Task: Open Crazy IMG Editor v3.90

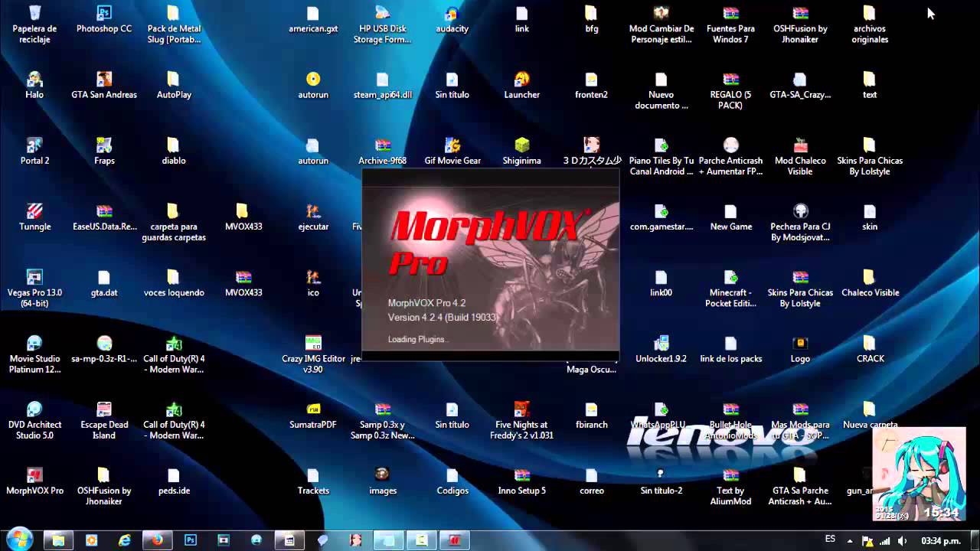Action: coord(313,354)
